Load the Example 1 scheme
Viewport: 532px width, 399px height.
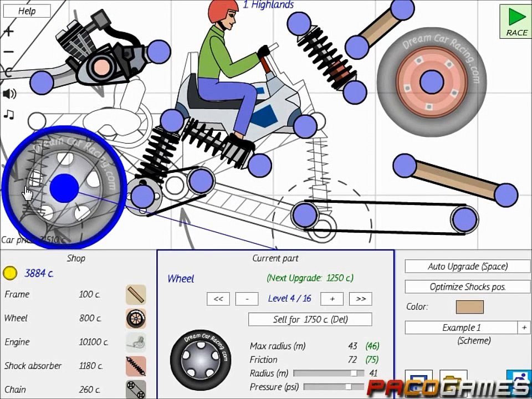(x=461, y=328)
